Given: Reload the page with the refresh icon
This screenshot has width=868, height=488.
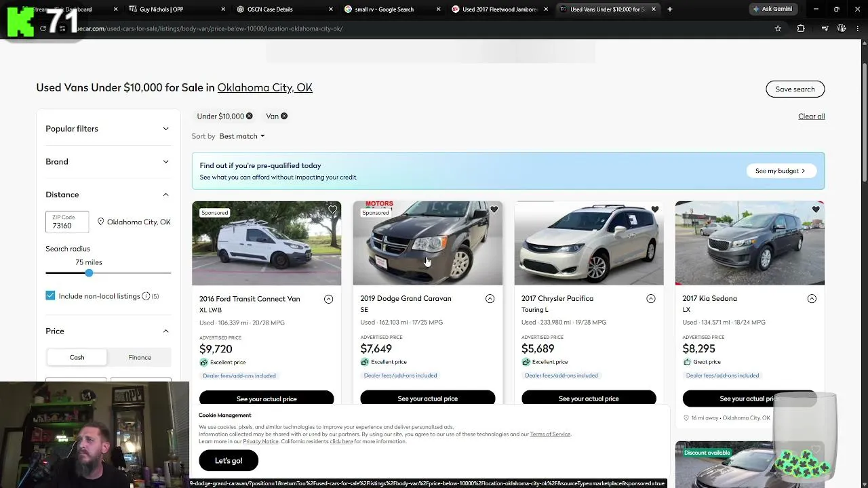Looking at the screenshot, I should coord(43,28).
